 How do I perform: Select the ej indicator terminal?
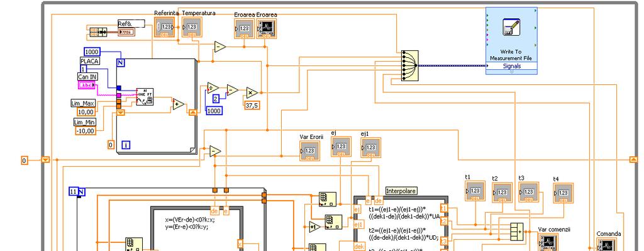coord(341,147)
